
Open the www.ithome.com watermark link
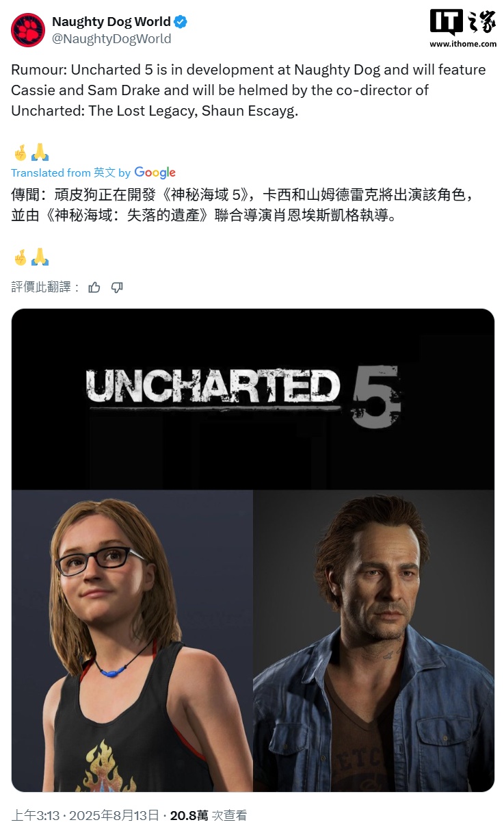click(x=463, y=44)
